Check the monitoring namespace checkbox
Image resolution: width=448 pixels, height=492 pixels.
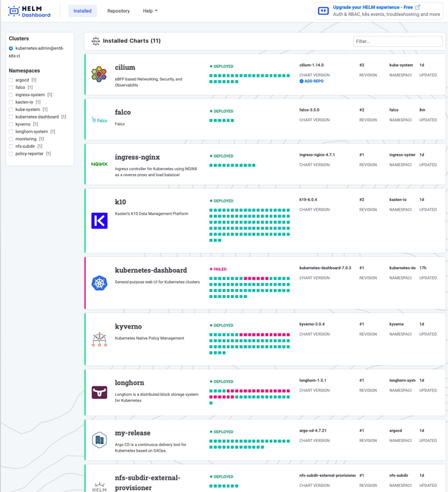[11, 139]
